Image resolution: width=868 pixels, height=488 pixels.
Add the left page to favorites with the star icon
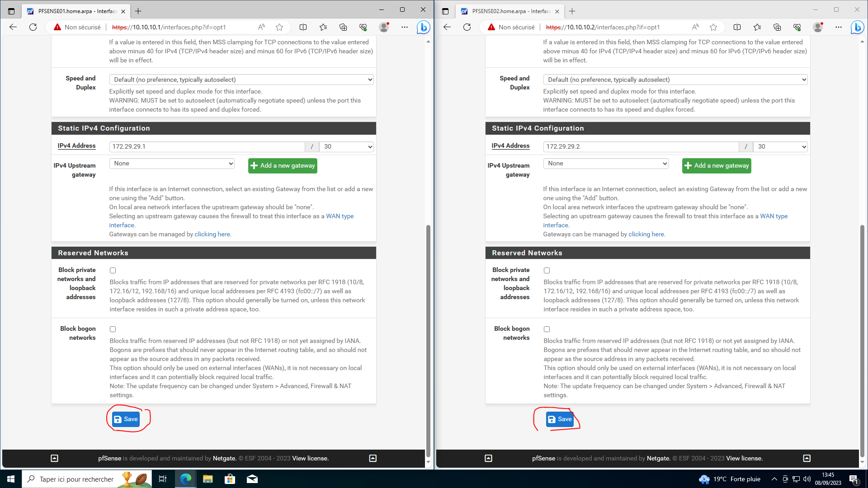pyautogui.click(x=279, y=27)
